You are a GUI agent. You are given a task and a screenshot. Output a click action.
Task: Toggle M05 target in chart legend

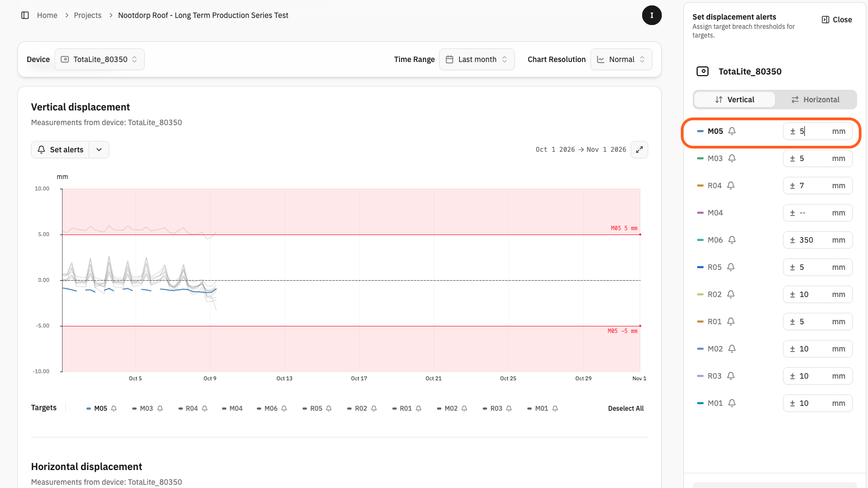(x=101, y=409)
